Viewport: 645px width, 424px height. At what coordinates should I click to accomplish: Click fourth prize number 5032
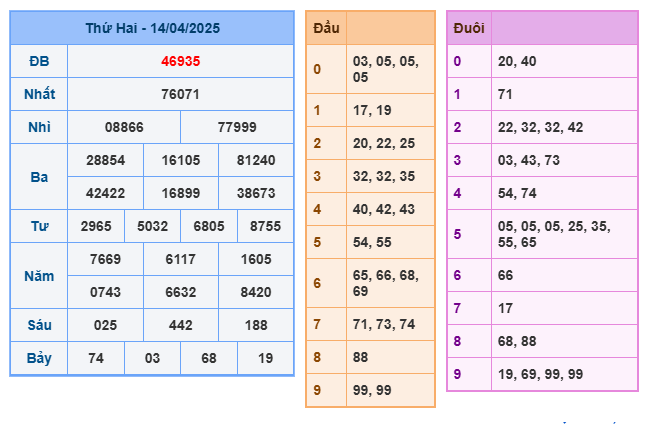152,226
